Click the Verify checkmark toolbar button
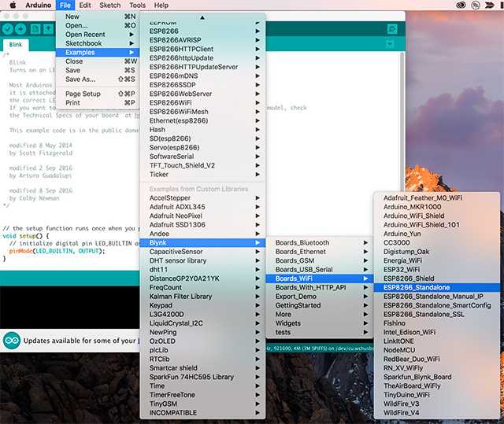Screen dimensions: 504x424 [8, 29]
